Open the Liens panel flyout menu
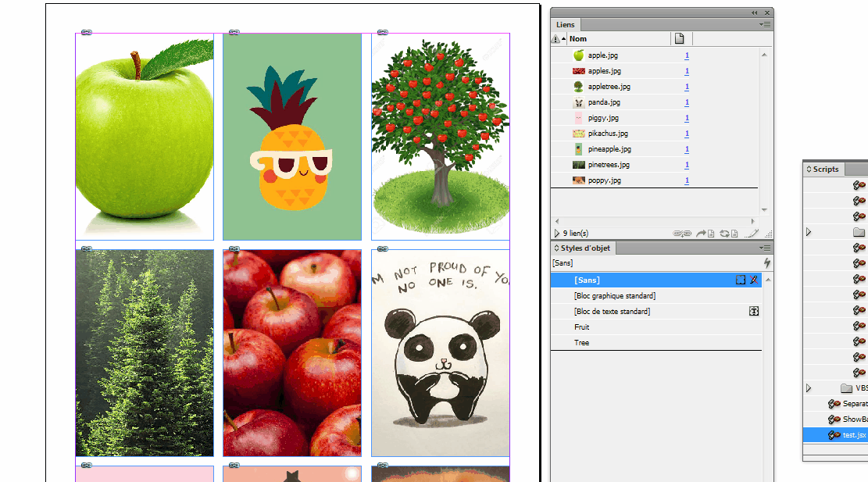 (765, 24)
